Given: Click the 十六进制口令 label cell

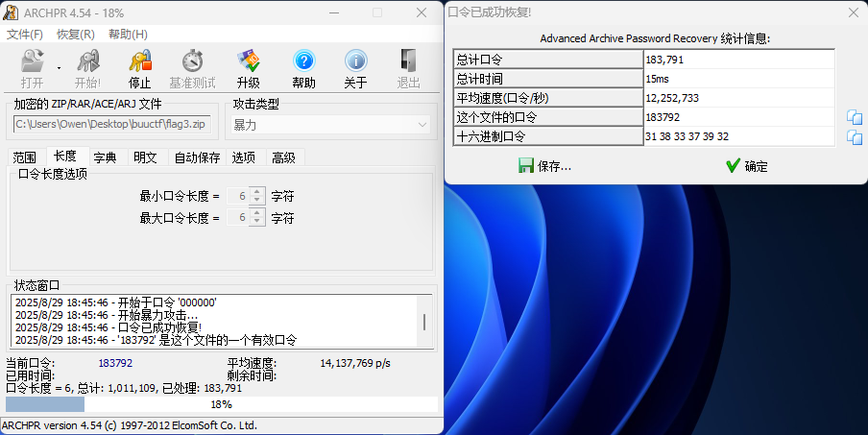Looking at the screenshot, I should click(x=548, y=136).
